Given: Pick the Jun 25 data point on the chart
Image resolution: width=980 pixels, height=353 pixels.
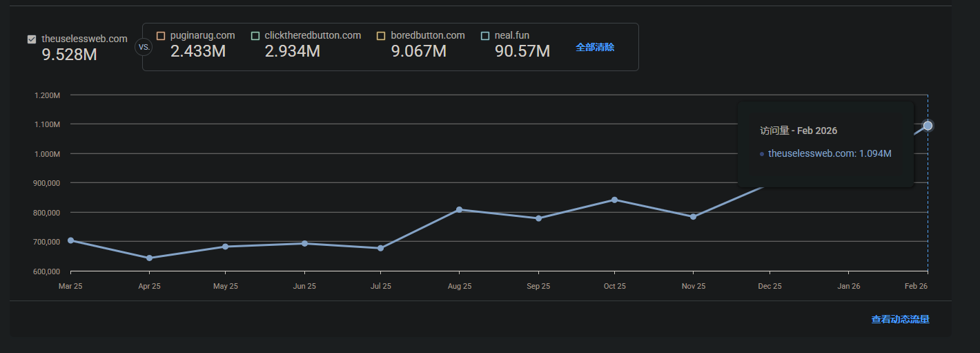Looking at the screenshot, I should [304, 243].
